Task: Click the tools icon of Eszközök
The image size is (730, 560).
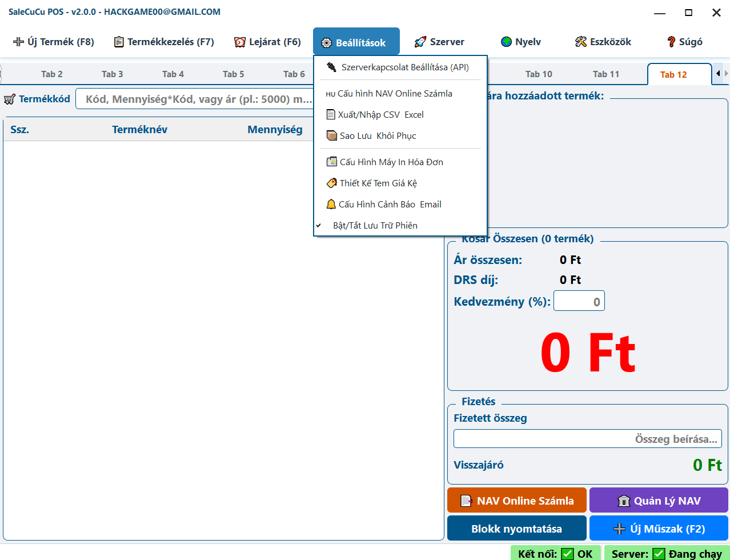Action: point(581,42)
